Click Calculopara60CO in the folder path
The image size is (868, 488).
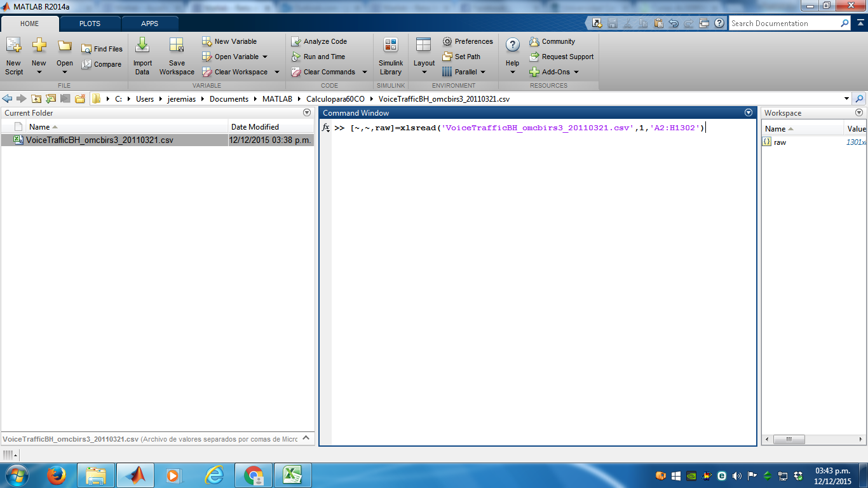pyautogui.click(x=336, y=99)
